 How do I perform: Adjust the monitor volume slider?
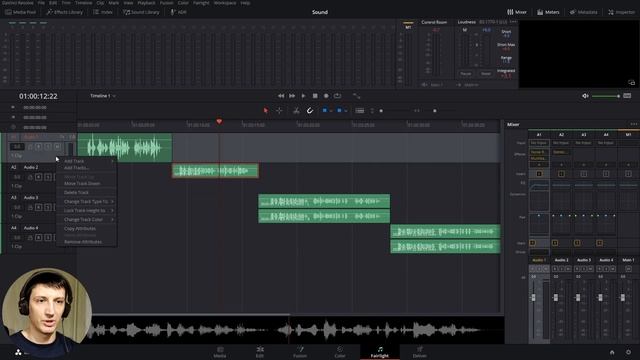pyautogui.click(x=606, y=96)
